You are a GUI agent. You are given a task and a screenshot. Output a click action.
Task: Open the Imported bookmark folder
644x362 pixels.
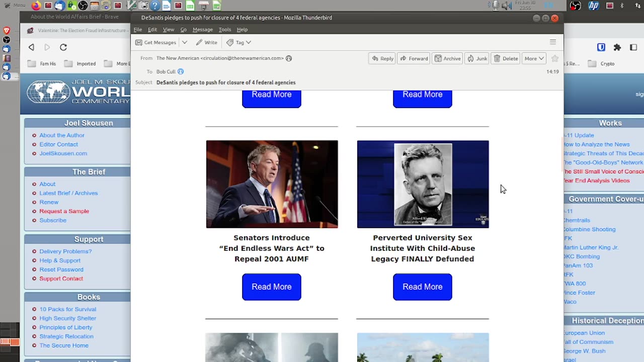tap(80, 64)
